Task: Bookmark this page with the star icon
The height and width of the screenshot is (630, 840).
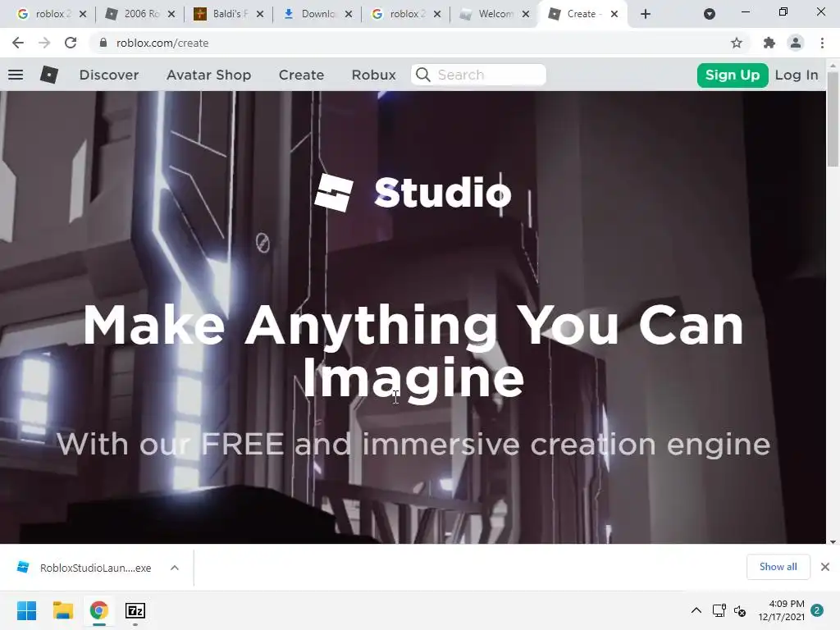Action: (737, 43)
